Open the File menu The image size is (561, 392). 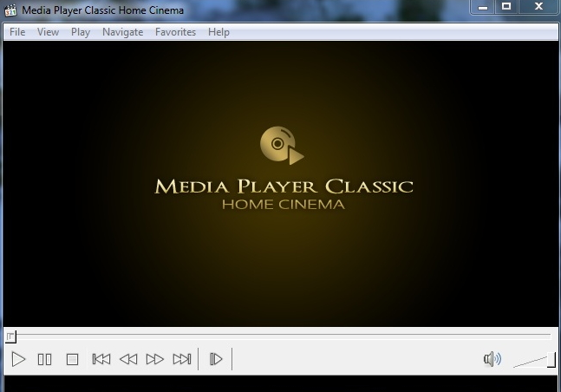tap(17, 32)
